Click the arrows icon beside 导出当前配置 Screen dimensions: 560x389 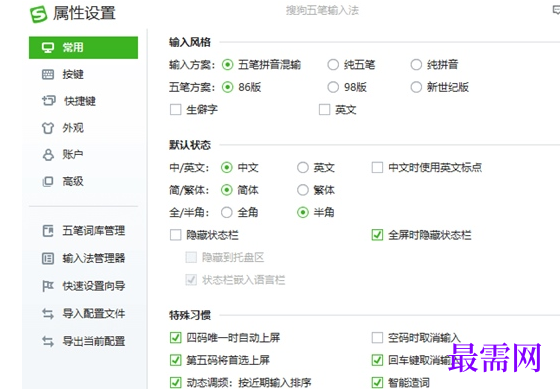(48, 341)
